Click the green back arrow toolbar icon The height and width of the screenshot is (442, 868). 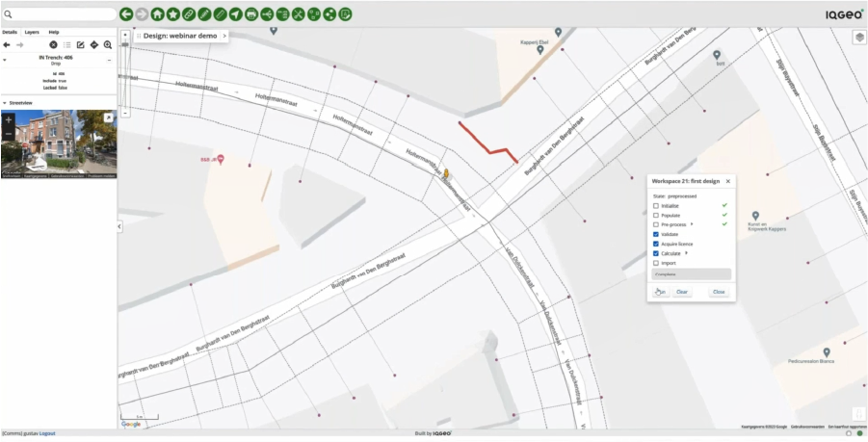point(126,14)
